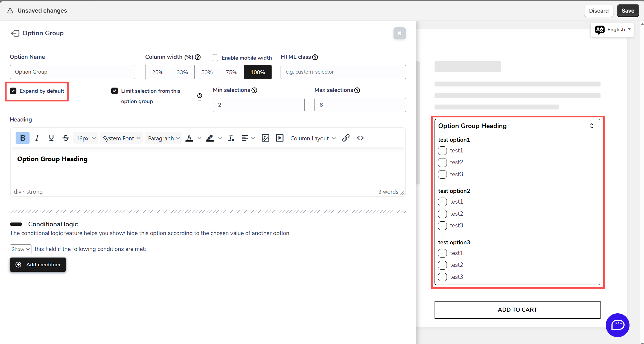Uncheck Expand by default checkbox
644x344 pixels.
pyautogui.click(x=13, y=91)
